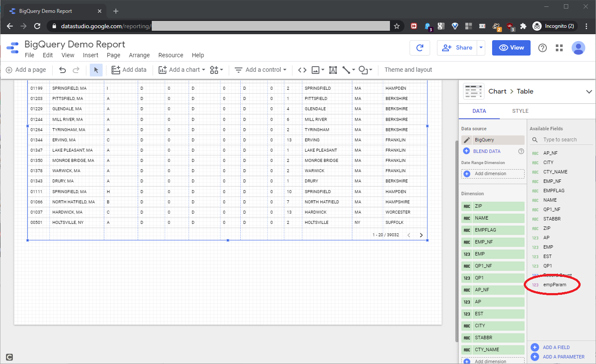Open the File menu

point(30,55)
